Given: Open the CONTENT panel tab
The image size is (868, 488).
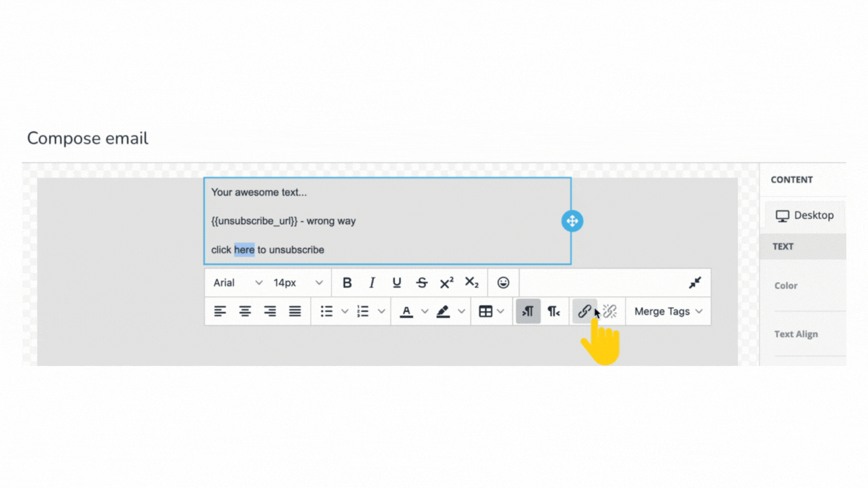Looking at the screenshot, I should pos(791,180).
